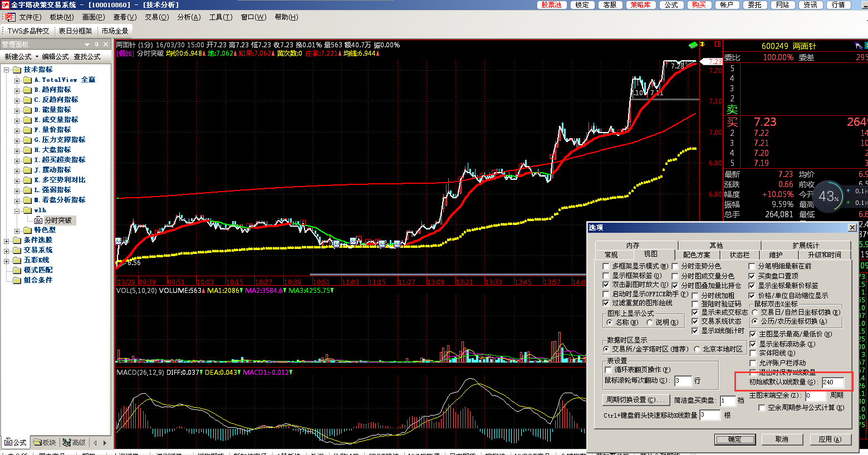Click the 特色型 folder icon

point(28,230)
